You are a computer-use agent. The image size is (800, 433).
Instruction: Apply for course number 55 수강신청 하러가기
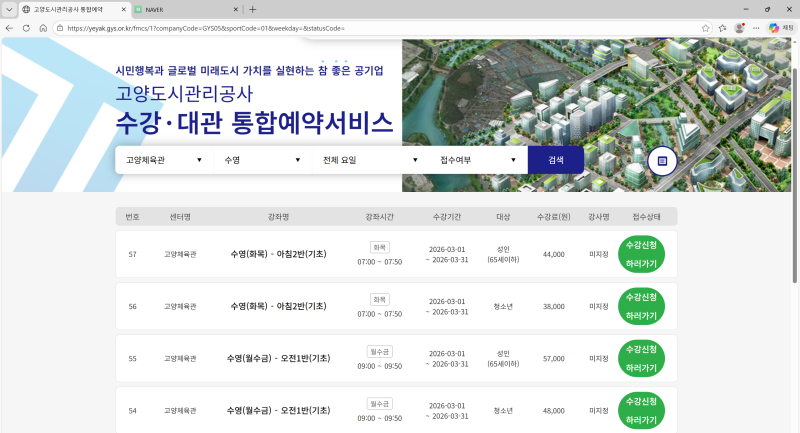click(641, 359)
